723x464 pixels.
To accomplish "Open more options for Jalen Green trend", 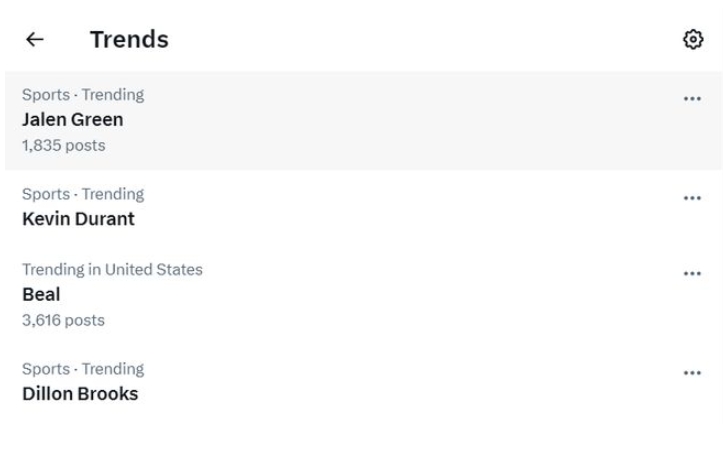I will pos(692,99).
